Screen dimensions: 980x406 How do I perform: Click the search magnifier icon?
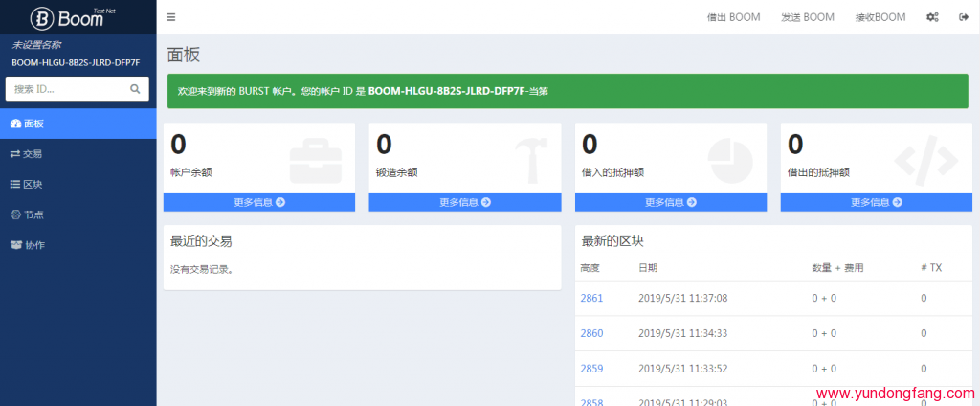click(x=136, y=89)
